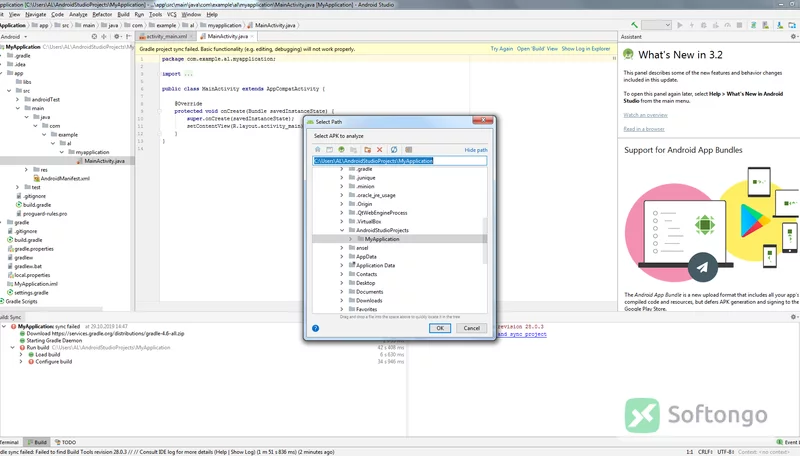Image resolution: width=800 pixels, height=456 pixels.
Task: Click Try Again link in sync banner
Action: coord(502,49)
